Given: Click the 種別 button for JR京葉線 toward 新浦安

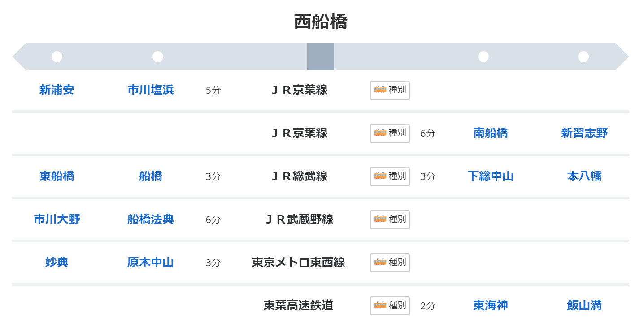Looking at the screenshot, I should click(390, 90).
